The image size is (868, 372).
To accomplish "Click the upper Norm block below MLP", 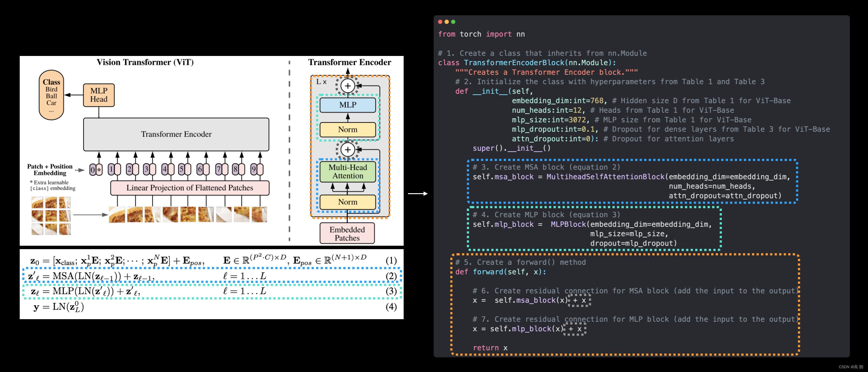I will coord(347,130).
